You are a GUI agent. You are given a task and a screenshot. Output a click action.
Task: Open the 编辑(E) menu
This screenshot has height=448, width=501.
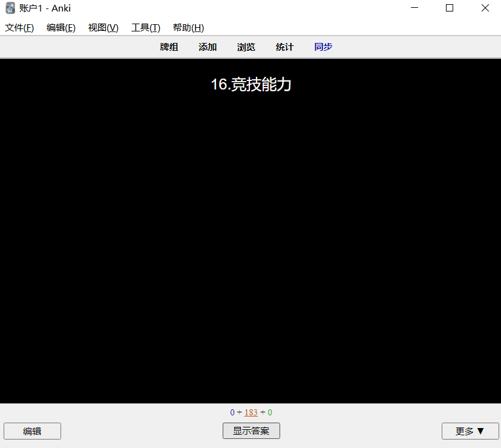click(61, 28)
